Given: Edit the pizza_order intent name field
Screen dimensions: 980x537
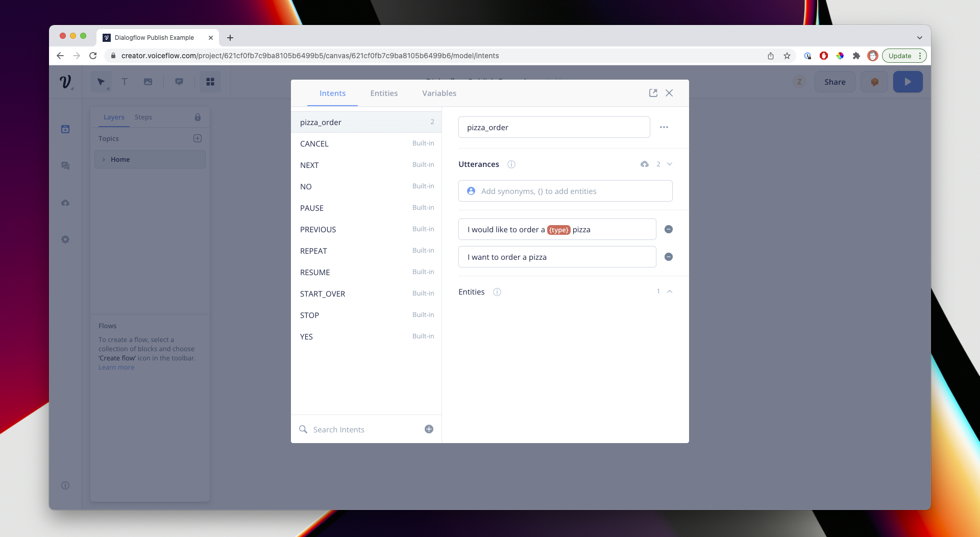Looking at the screenshot, I should coord(554,127).
